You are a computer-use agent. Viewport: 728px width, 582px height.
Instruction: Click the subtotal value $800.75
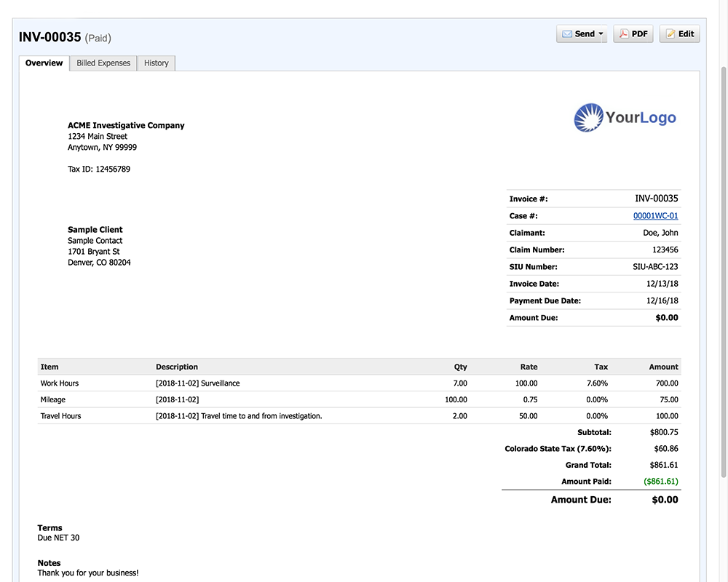click(x=664, y=432)
